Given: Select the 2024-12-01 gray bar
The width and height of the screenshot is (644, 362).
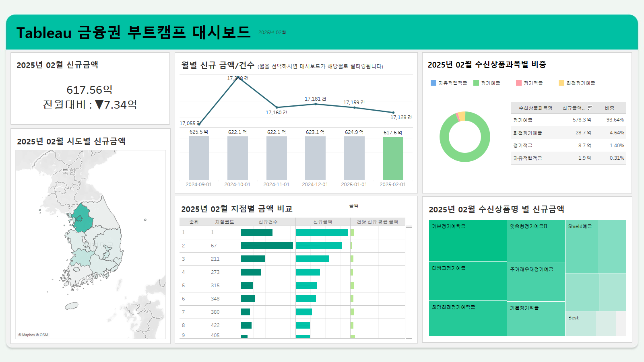Looking at the screenshot, I should pyautogui.click(x=315, y=158).
